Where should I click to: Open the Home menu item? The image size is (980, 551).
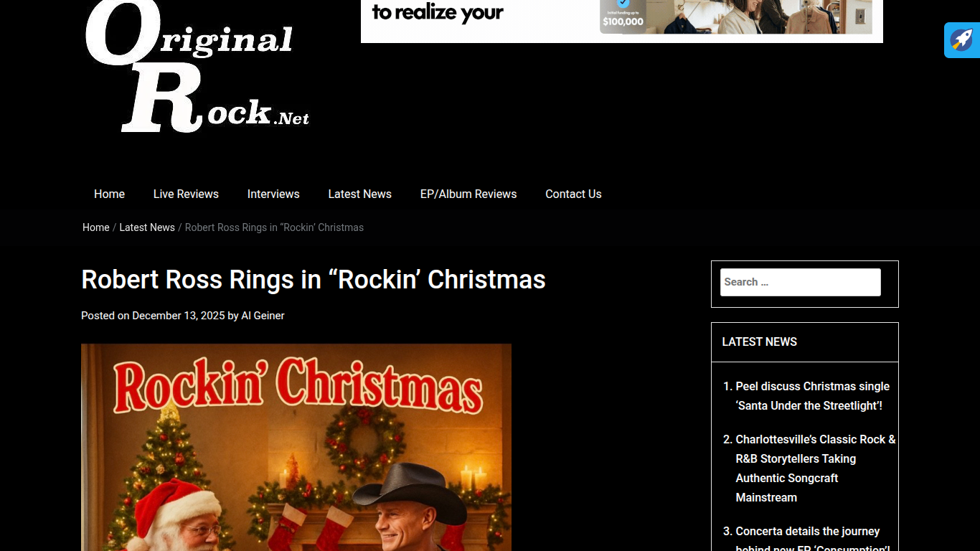[x=109, y=194]
